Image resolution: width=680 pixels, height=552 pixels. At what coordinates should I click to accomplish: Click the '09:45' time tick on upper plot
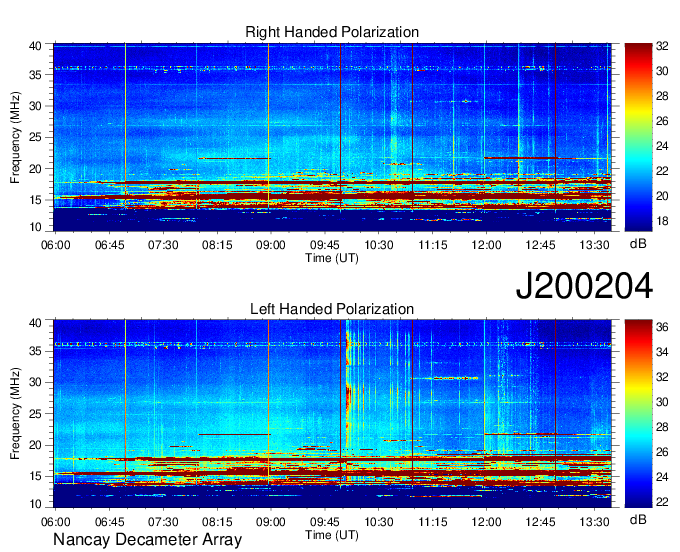[324, 245]
